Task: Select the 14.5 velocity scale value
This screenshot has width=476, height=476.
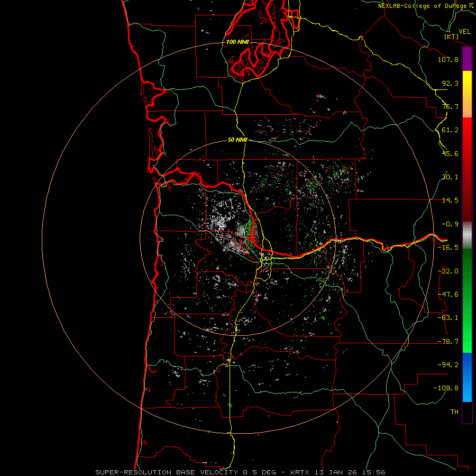Action: click(x=450, y=200)
